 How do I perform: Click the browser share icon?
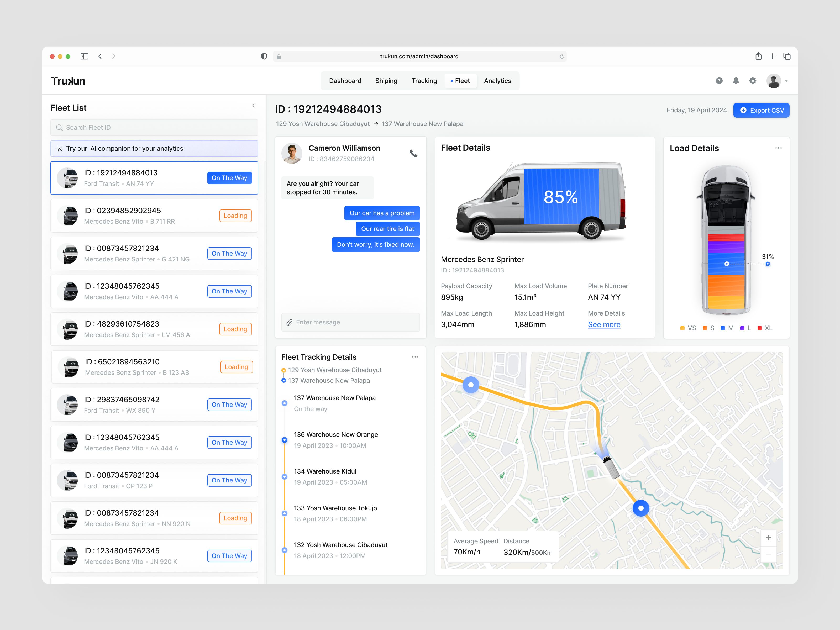tap(758, 56)
